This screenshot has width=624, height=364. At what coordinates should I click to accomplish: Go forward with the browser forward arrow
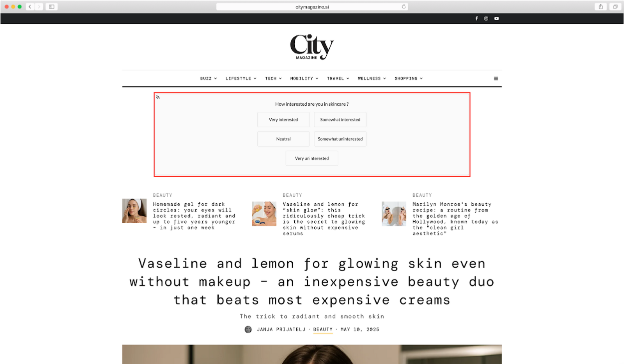pyautogui.click(x=39, y=6)
